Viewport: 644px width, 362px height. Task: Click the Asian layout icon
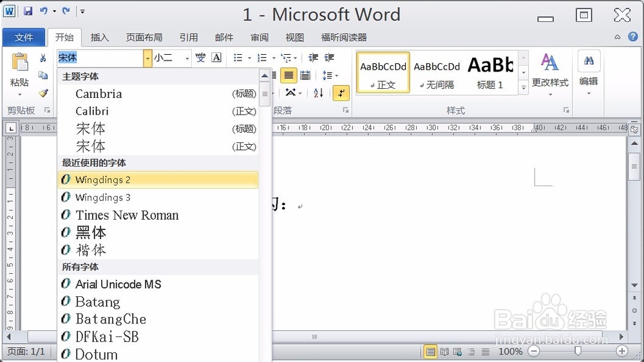click(291, 93)
